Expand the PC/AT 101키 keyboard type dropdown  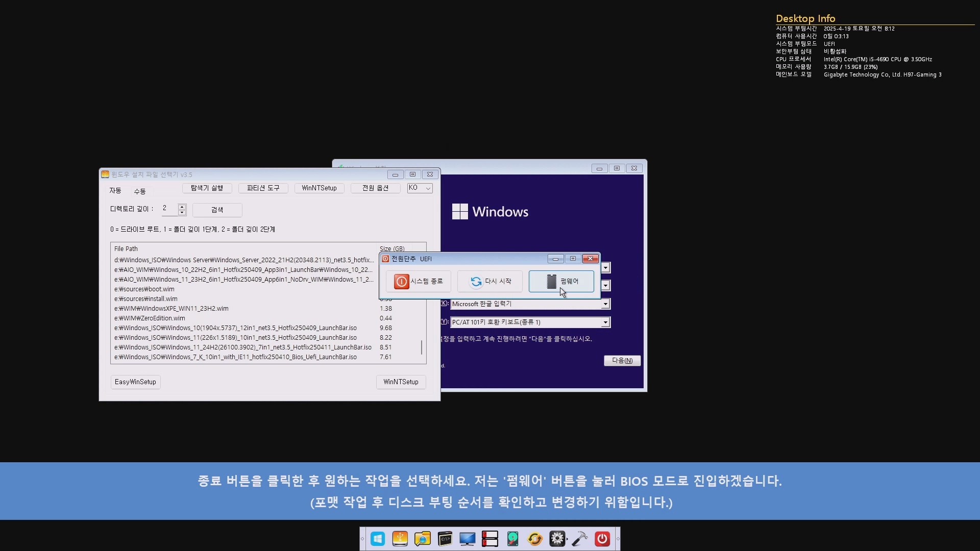pyautogui.click(x=605, y=322)
